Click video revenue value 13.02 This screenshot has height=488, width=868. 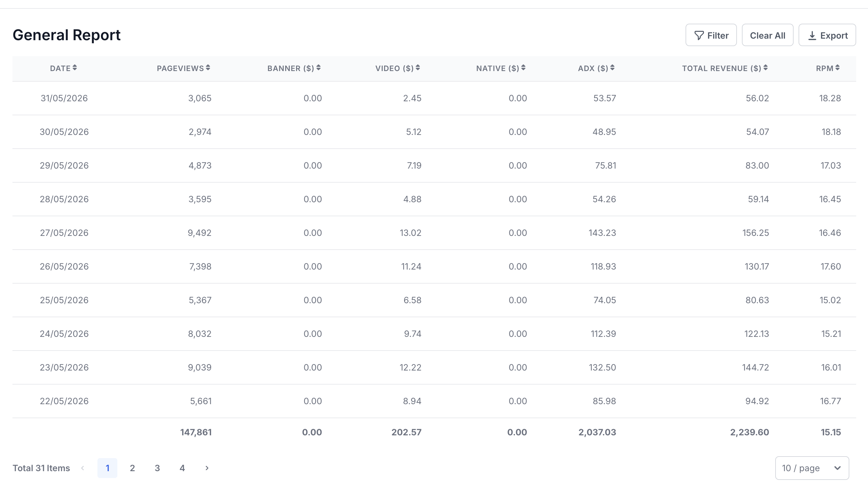coord(410,233)
